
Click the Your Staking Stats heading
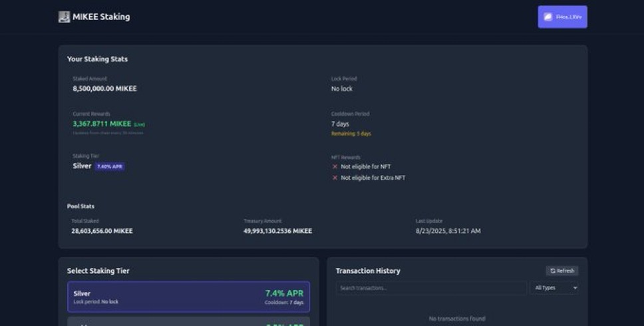(97, 59)
